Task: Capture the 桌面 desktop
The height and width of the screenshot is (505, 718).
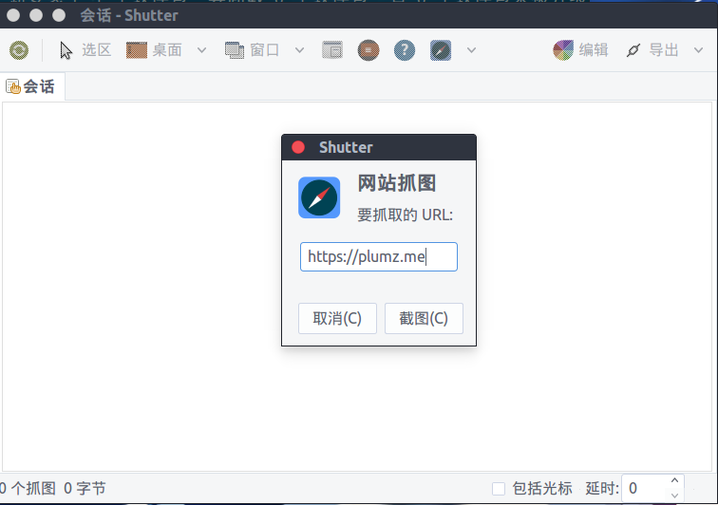Action: [154, 50]
